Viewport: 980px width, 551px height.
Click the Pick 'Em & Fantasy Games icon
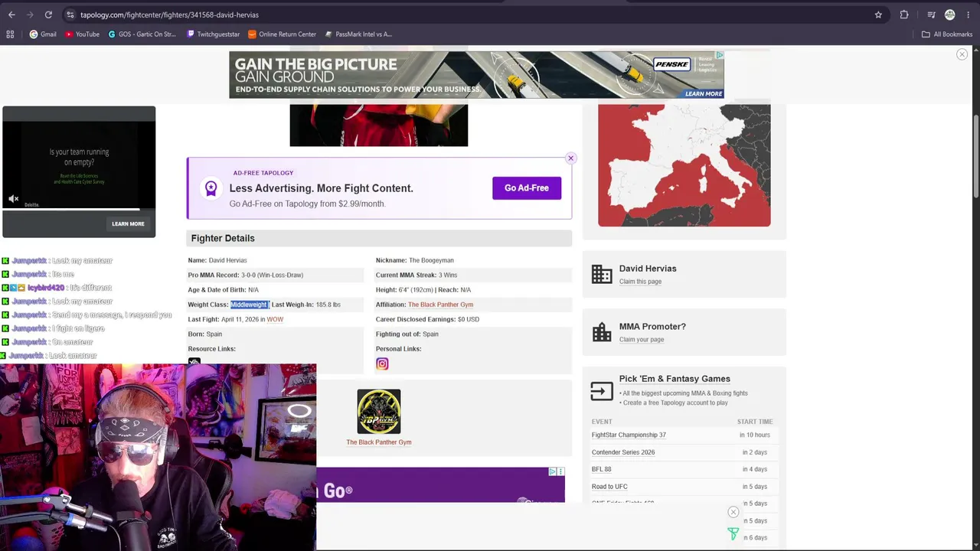pyautogui.click(x=602, y=390)
